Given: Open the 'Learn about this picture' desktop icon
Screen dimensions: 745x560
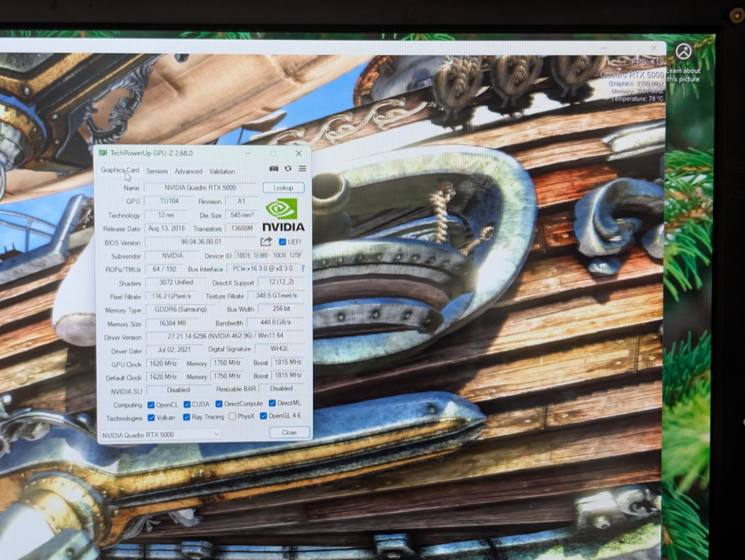Looking at the screenshot, I should tap(683, 64).
